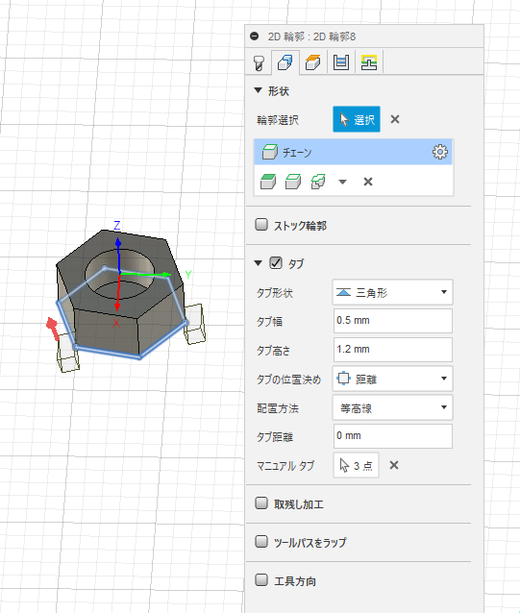520x613 pixels.
Task: Collapse the 形状 section triangle
Action: click(258, 90)
